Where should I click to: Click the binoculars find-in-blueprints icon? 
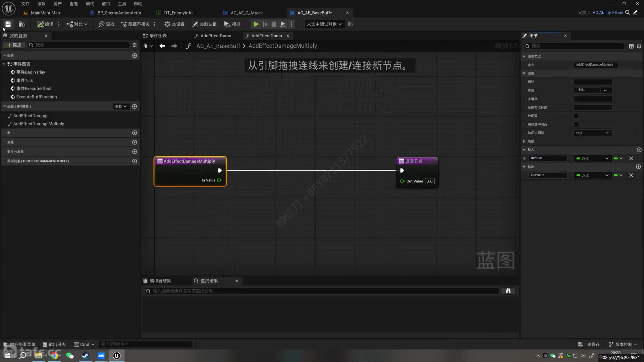pos(508,291)
